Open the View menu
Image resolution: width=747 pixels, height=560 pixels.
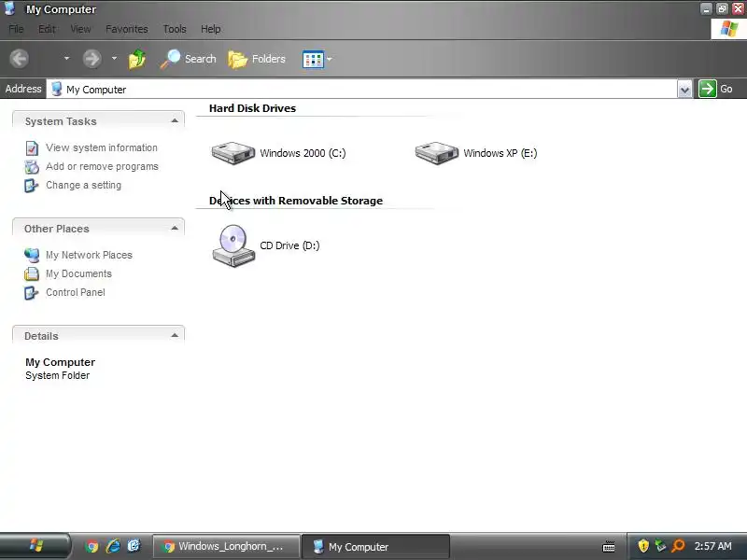[80, 29]
